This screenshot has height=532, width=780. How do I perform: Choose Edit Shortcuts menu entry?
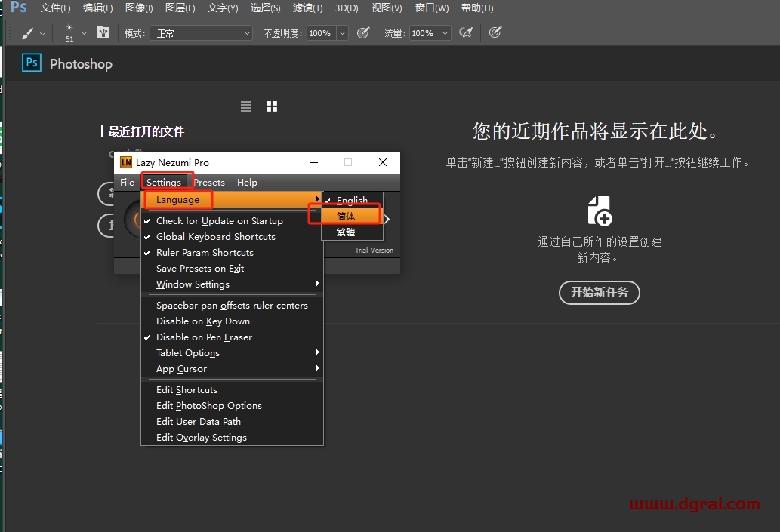pos(233,390)
